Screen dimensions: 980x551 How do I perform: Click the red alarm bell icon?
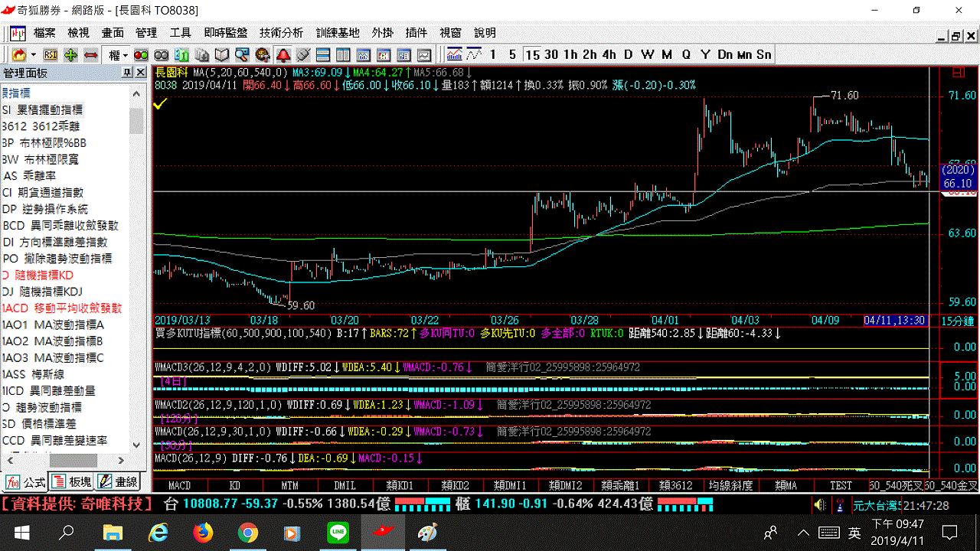(x=283, y=54)
